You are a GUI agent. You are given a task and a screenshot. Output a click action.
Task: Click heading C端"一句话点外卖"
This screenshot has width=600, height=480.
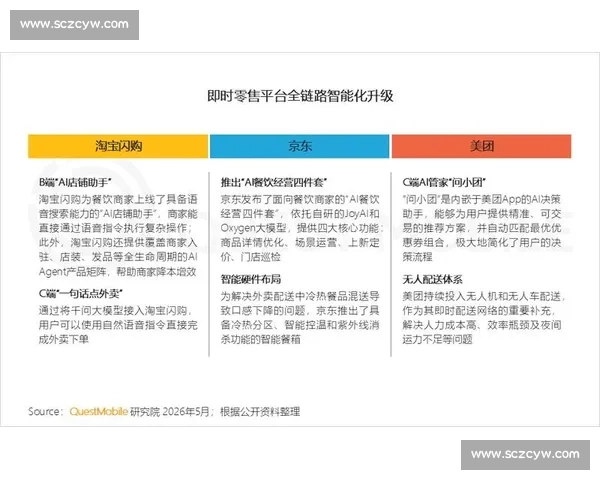click(81, 294)
